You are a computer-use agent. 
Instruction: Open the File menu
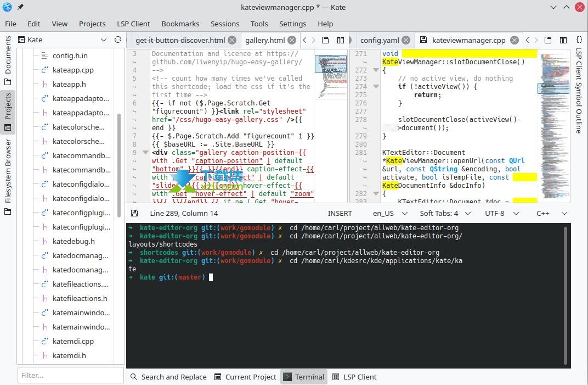10,24
